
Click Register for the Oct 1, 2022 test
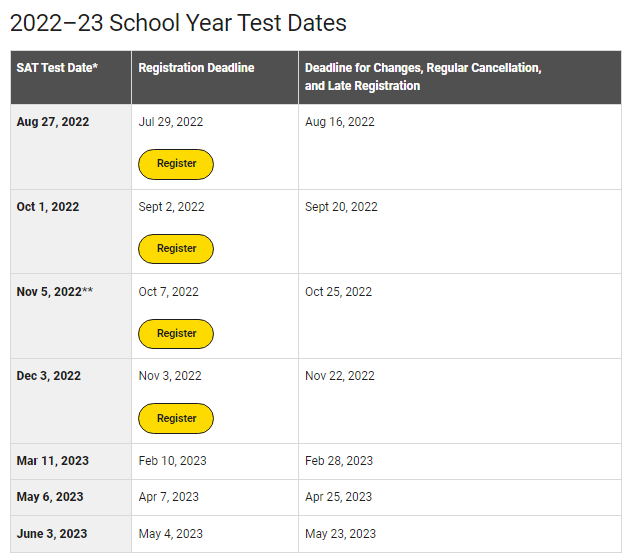[176, 249]
